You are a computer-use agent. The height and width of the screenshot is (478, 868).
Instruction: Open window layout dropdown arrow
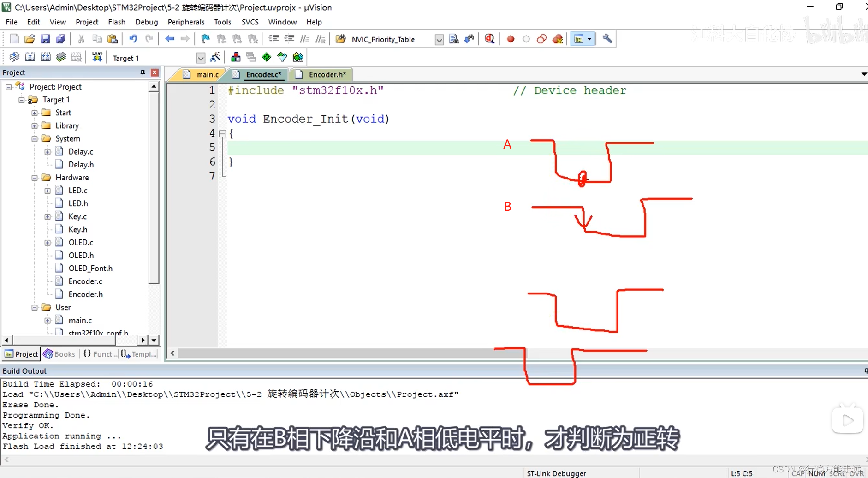point(589,39)
